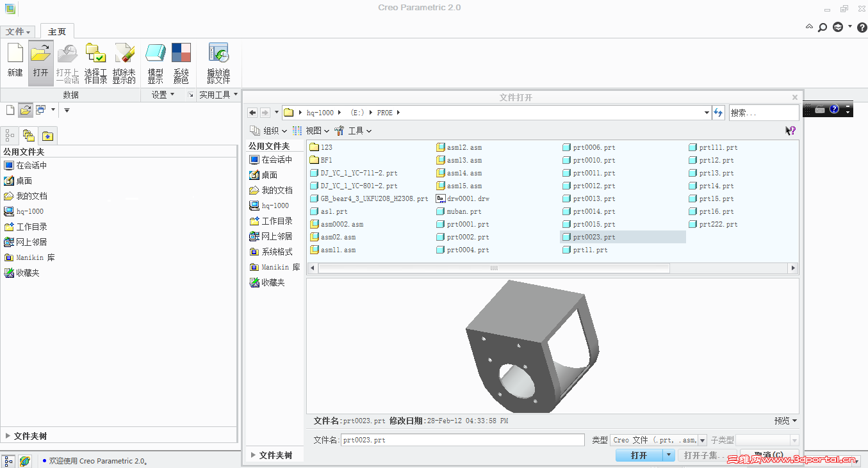Click the 搜索 search field in dialog
868x468 pixels.
[x=764, y=113]
